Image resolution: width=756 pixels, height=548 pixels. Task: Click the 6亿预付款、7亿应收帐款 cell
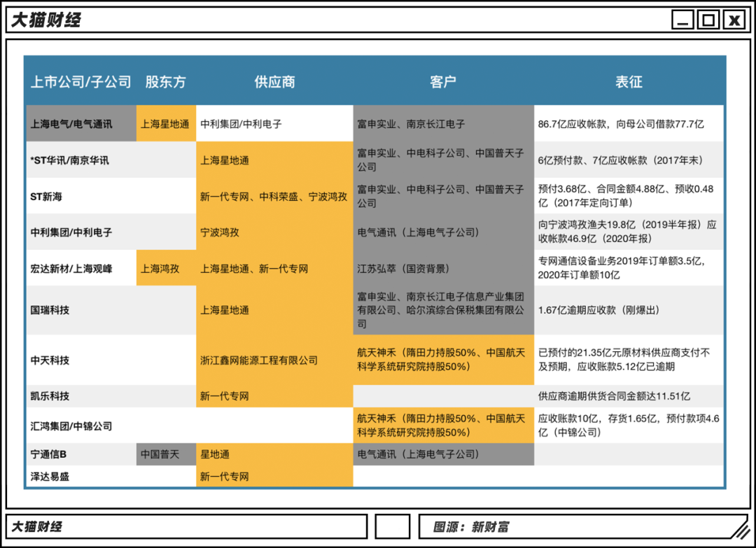coord(629,160)
